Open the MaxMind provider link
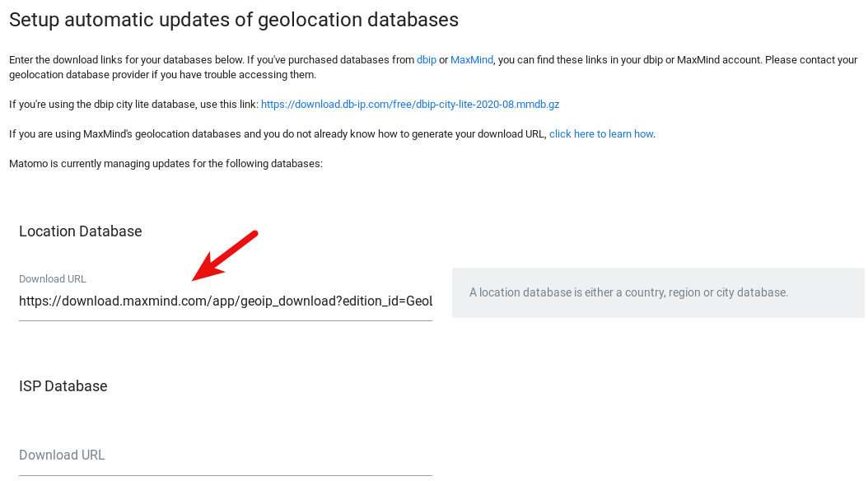The width and height of the screenshot is (868, 481). click(x=471, y=60)
